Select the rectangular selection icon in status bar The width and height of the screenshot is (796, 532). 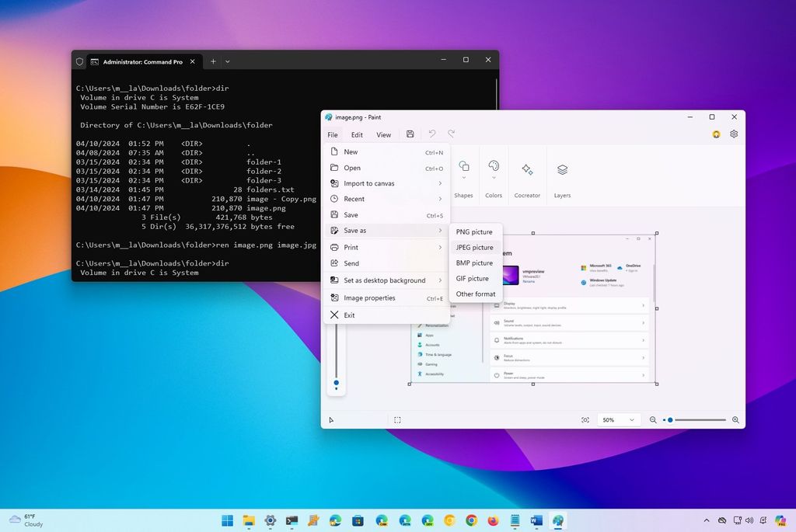[x=397, y=419]
